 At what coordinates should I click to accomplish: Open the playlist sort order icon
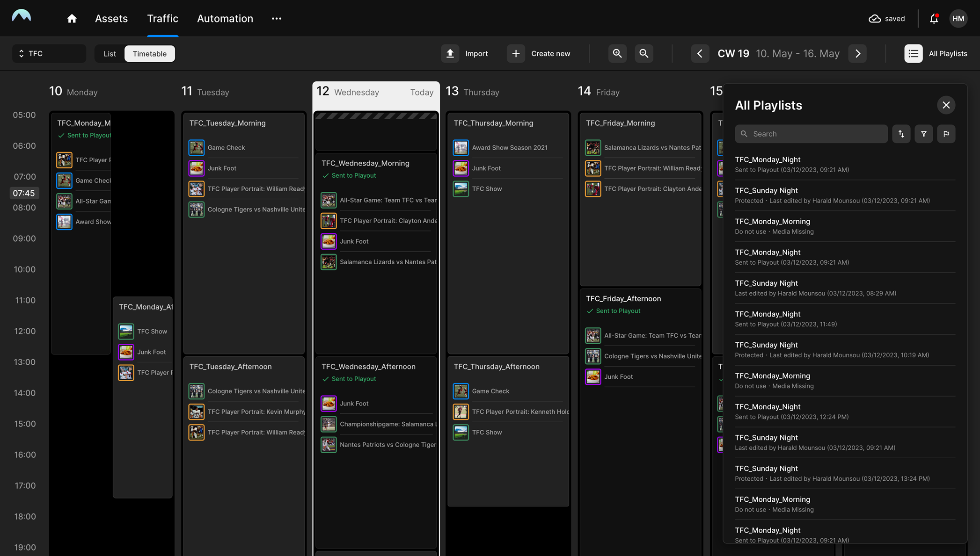901,134
